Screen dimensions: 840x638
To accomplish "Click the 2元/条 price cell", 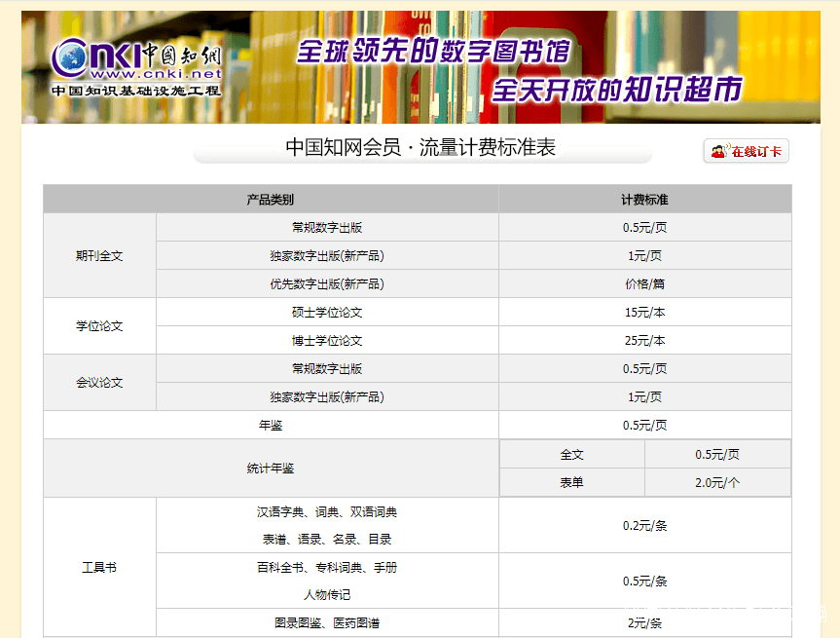I will click(645, 623).
